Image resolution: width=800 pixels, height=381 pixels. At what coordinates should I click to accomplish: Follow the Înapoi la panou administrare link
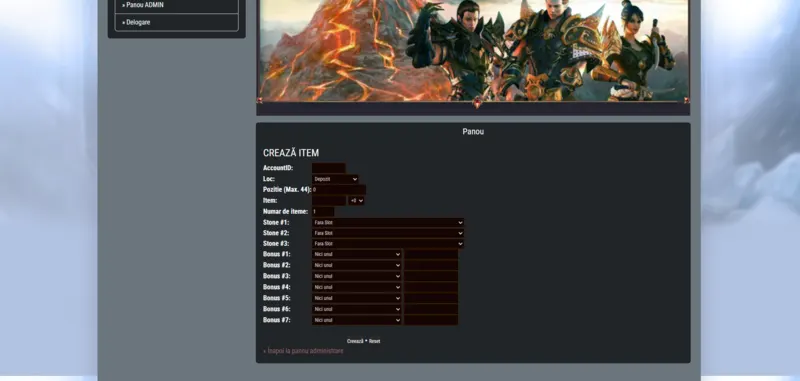pos(303,351)
